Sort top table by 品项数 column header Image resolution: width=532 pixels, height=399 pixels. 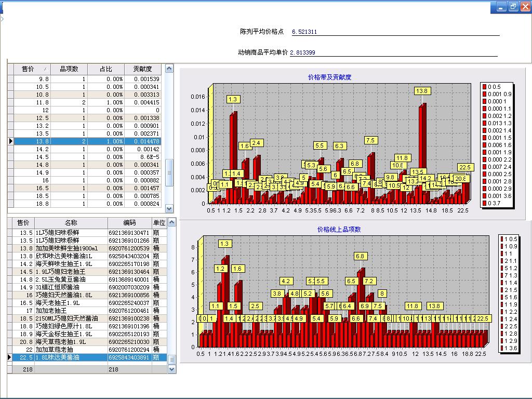point(69,69)
